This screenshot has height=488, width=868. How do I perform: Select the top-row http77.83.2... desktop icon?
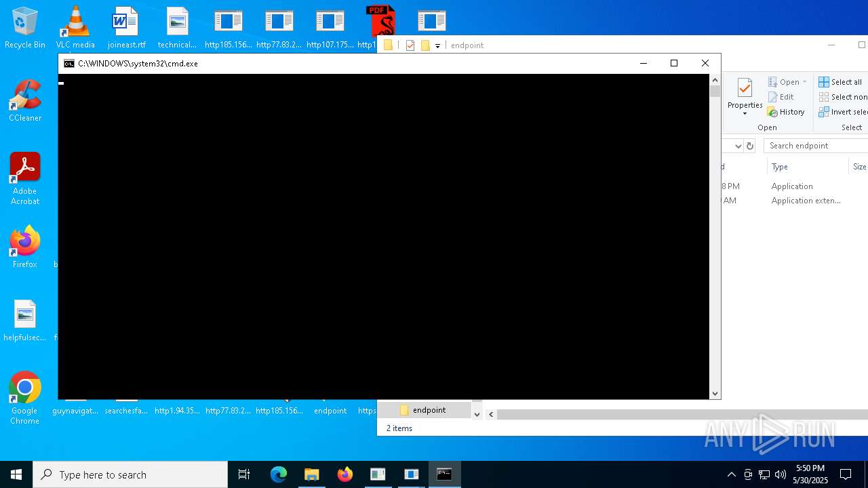pyautogui.click(x=279, y=27)
